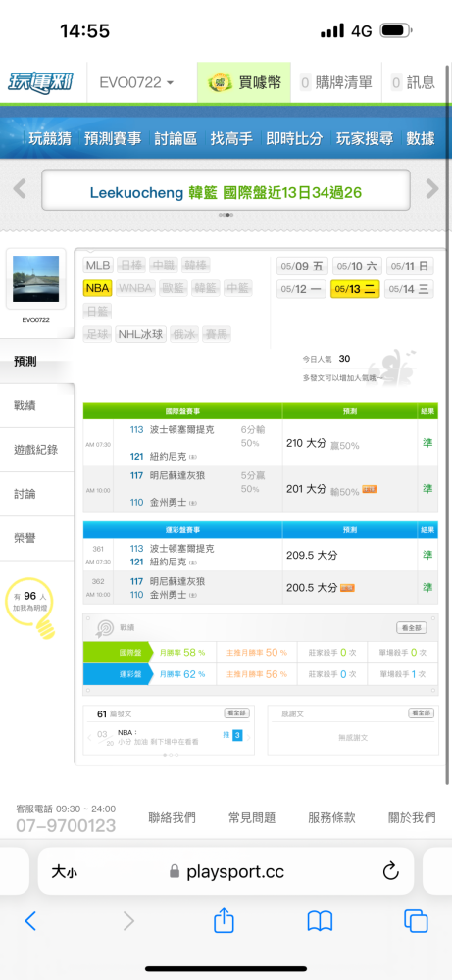The width and height of the screenshot is (452, 980).
Task: Go to 玩競猜 menu item
Action: (49, 139)
